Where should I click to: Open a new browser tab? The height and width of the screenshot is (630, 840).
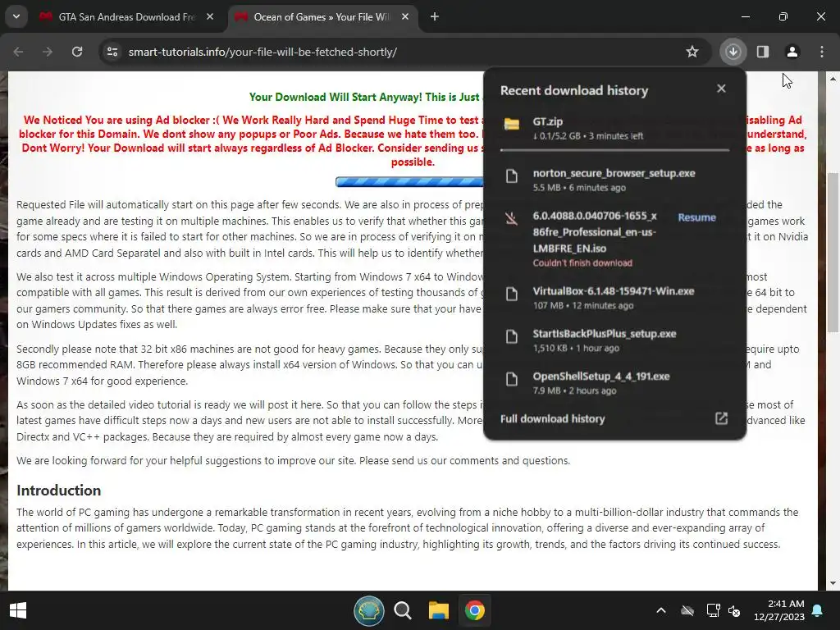pos(435,17)
